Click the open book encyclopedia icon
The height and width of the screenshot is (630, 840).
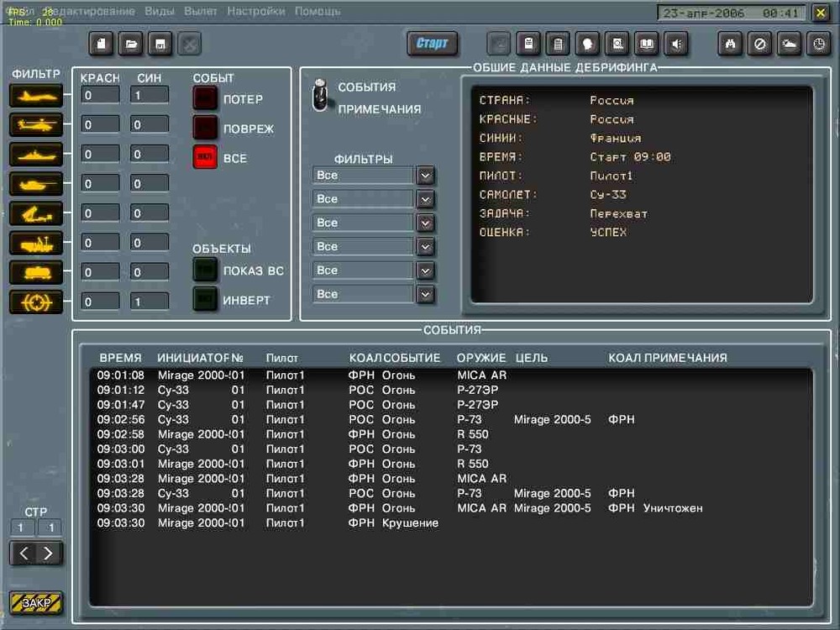[x=646, y=44]
